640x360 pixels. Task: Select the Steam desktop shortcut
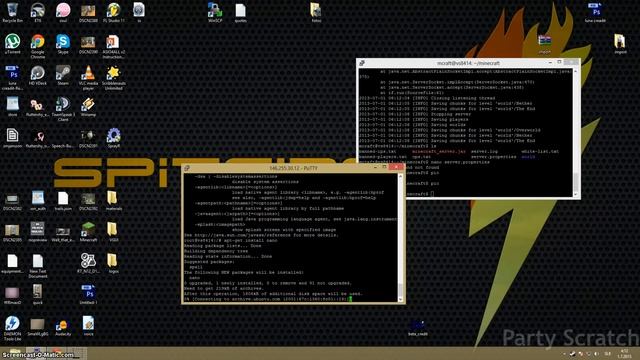tap(63, 76)
